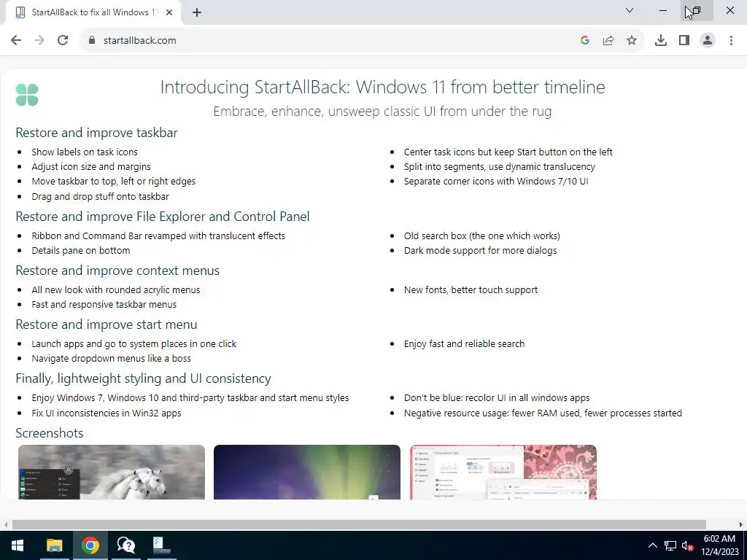Click 'Adjust icon size and margins' text
The width and height of the screenshot is (747, 560).
click(91, 167)
